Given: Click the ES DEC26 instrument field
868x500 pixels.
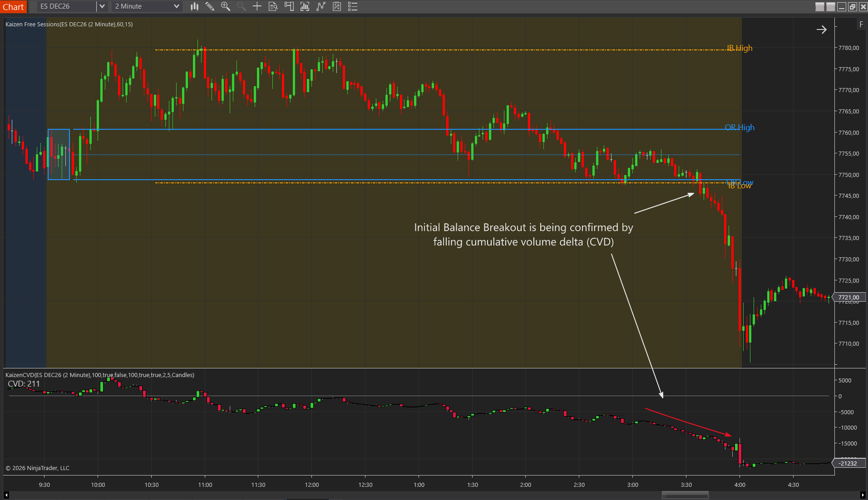Looking at the screenshot, I should (x=66, y=6).
